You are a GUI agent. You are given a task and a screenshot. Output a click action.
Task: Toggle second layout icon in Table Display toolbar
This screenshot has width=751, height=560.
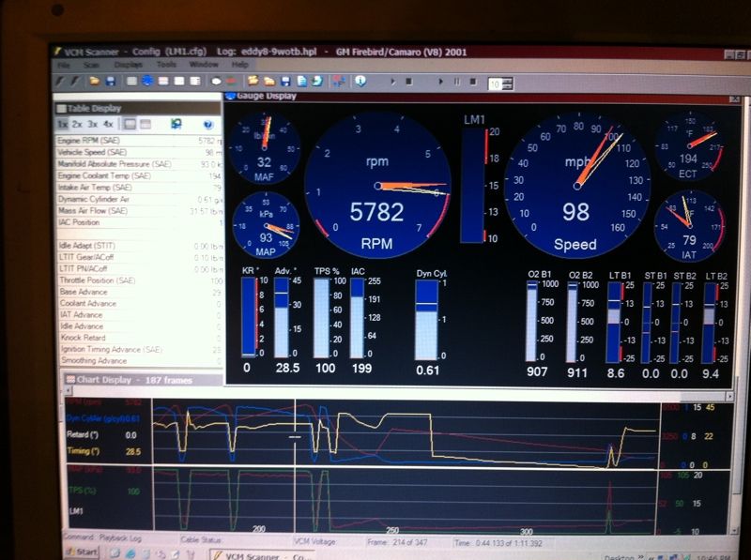coord(146,125)
